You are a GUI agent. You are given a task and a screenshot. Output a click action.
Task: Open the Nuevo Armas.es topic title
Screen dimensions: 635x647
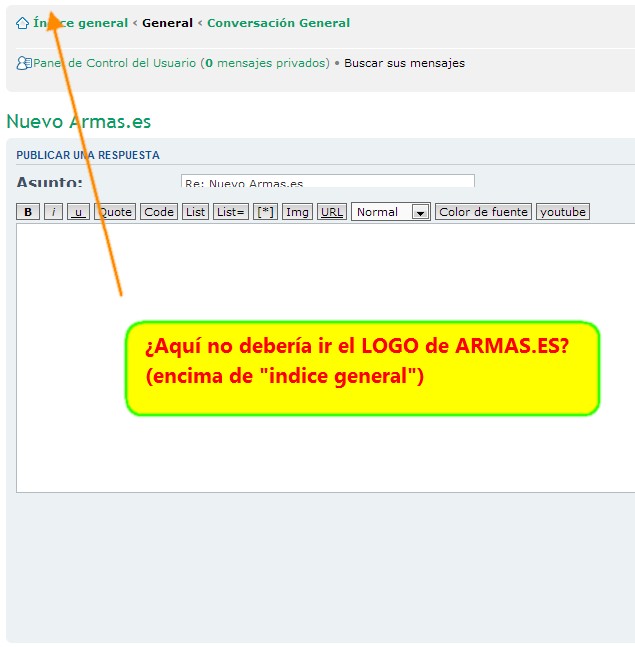tap(78, 122)
